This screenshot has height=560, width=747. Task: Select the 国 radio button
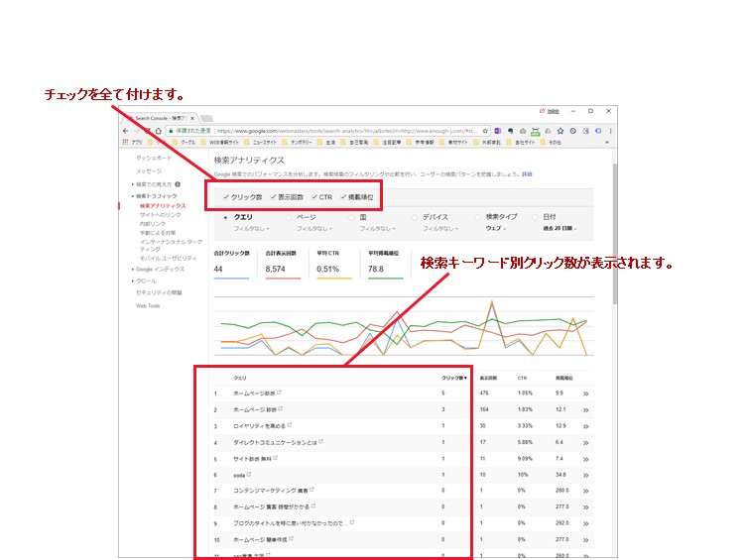tap(351, 217)
